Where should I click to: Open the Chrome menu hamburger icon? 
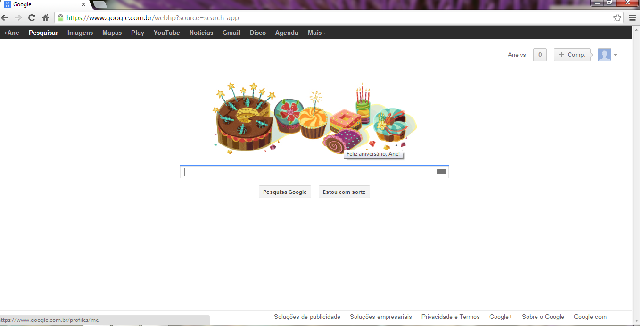[x=632, y=18]
